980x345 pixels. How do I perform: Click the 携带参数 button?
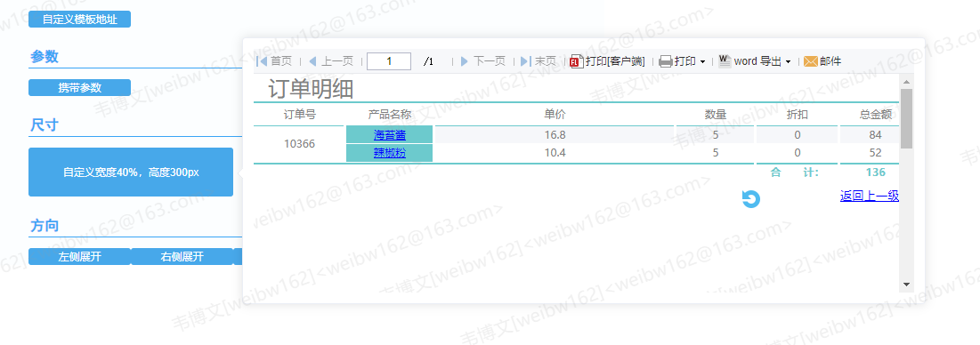tap(79, 87)
